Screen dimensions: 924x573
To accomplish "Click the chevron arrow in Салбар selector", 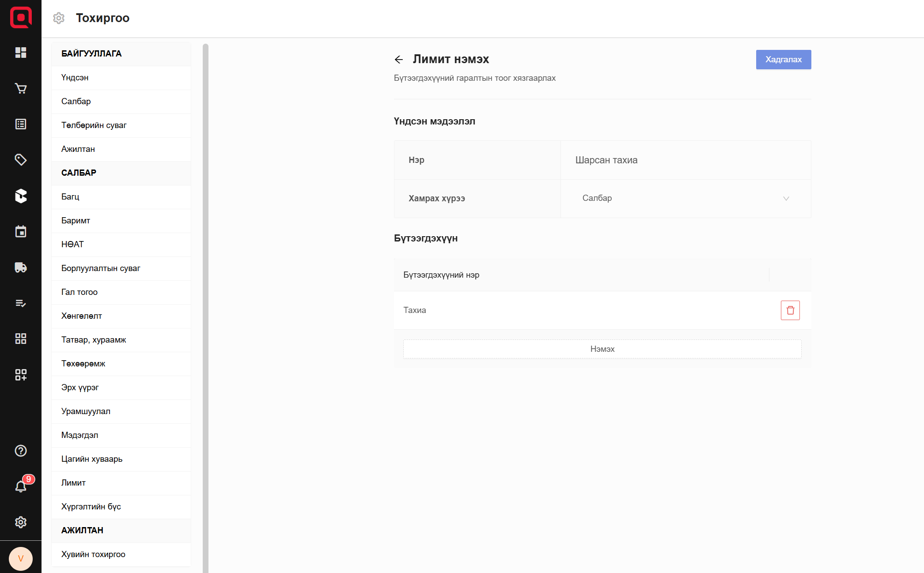I will (786, 199).
